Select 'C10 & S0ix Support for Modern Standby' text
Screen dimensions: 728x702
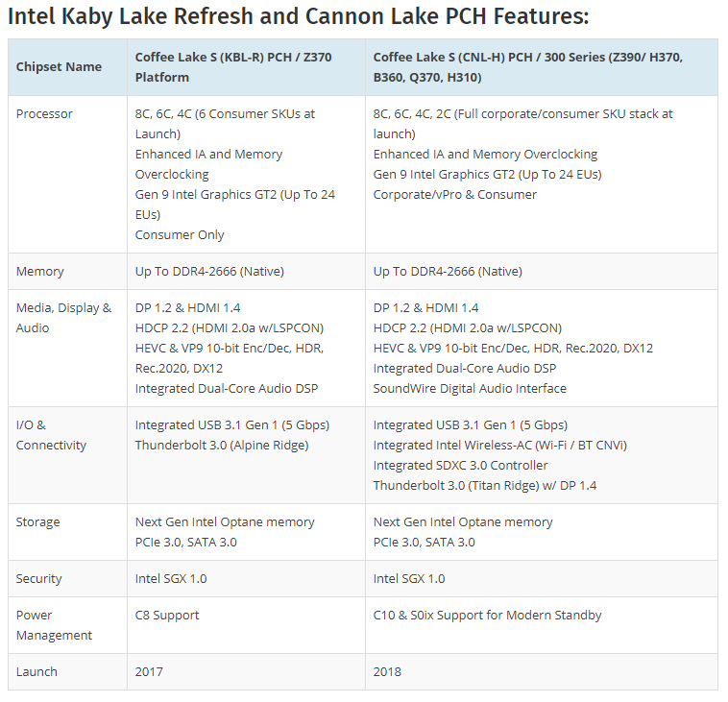488,616
